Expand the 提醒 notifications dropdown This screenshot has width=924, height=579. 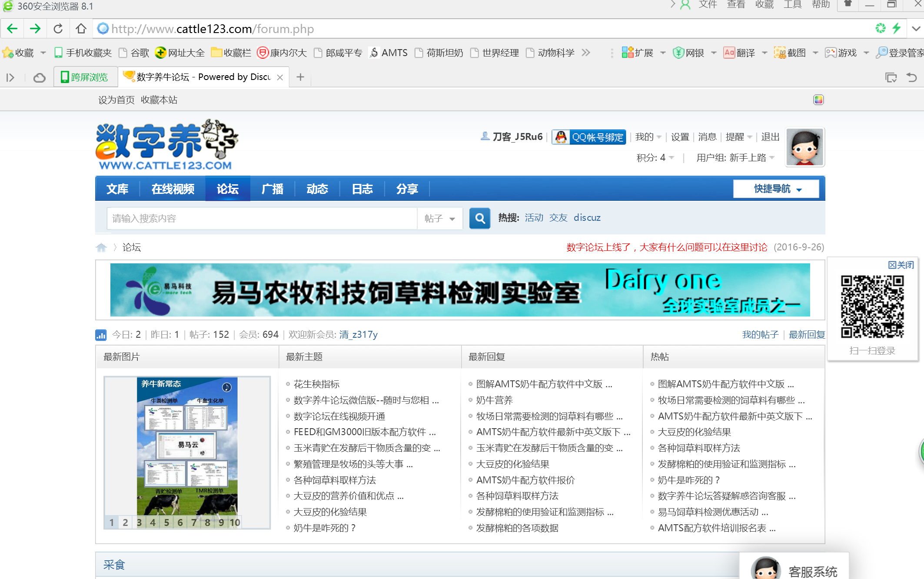[739, 137]
